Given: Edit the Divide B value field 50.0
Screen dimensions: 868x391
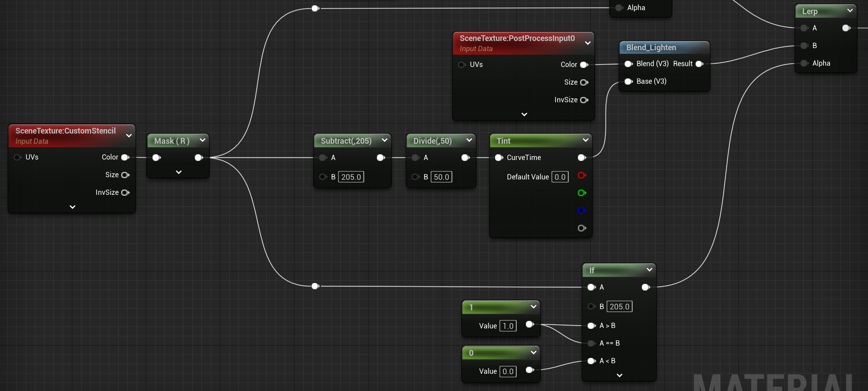Looking at the screenshot, I should pyautogui.click(x=441, y=177).
